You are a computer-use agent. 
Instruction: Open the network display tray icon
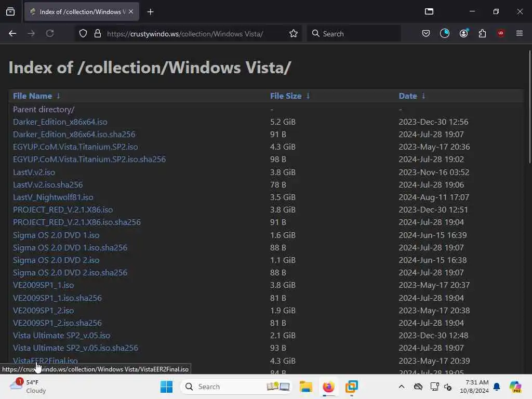pyautogui.click(x=434, y=387)
